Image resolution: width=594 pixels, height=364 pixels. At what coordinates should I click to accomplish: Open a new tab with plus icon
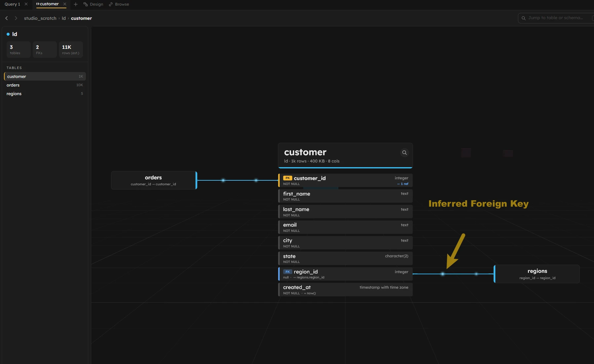pos(76,4)
